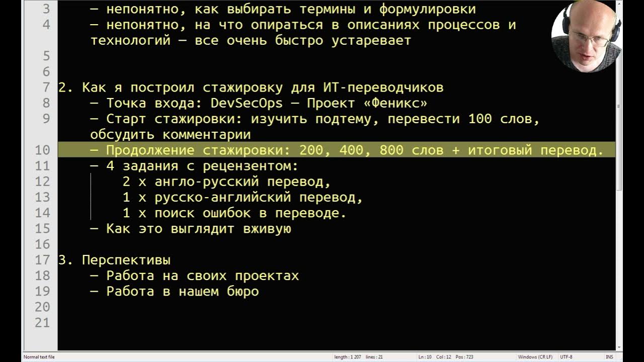Click the «length : 1 207» status field
The width and height of the screenshot is (644, 362).
pos(347,357)
